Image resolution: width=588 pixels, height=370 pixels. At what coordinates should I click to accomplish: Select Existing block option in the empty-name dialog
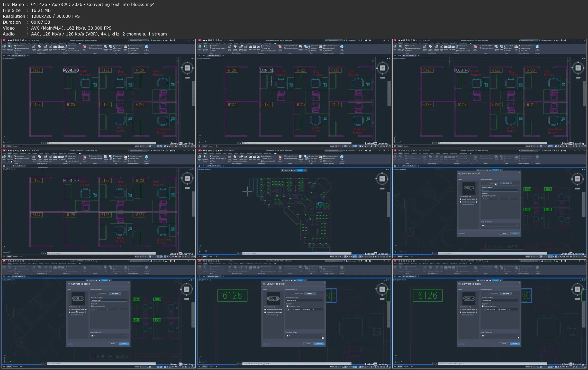point(494,183)
